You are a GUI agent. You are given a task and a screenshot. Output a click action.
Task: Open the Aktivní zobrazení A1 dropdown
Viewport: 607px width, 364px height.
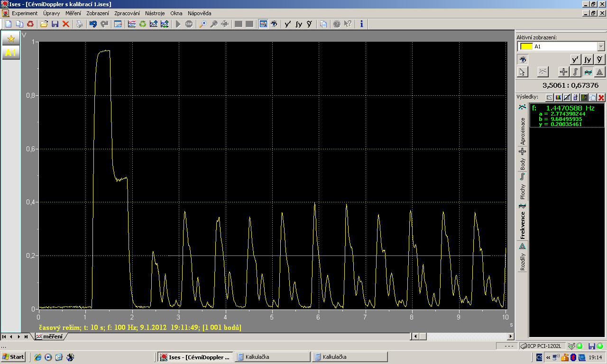601,46
